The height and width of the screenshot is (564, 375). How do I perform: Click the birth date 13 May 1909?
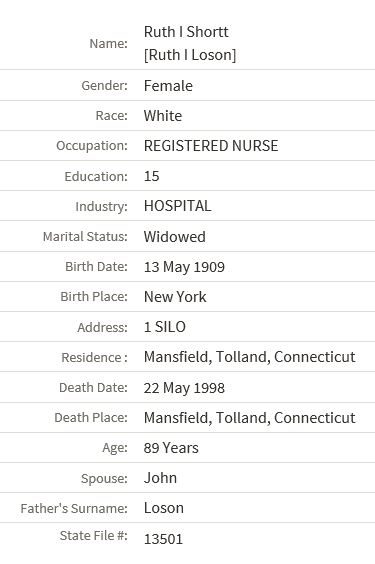(184, 267)
